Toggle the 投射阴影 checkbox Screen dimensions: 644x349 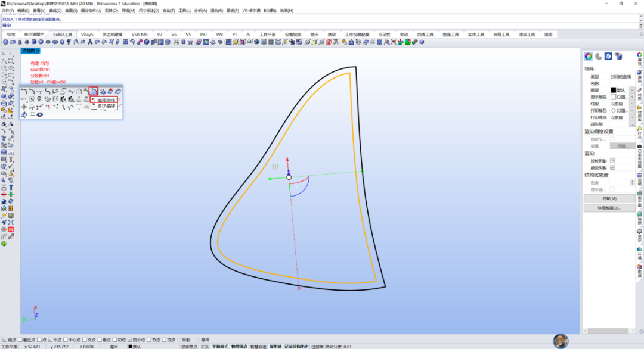click(x=612, y=161)
